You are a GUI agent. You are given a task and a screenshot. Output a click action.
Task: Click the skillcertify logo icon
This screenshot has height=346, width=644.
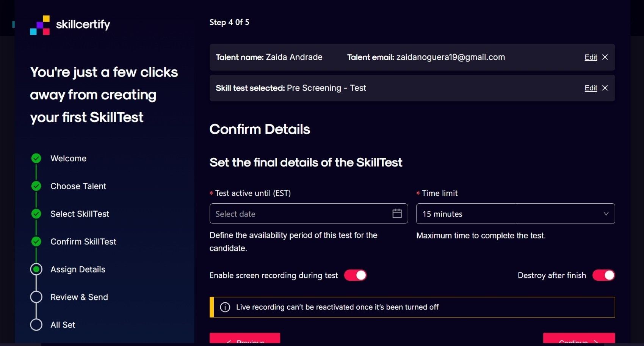coord(40,25)
